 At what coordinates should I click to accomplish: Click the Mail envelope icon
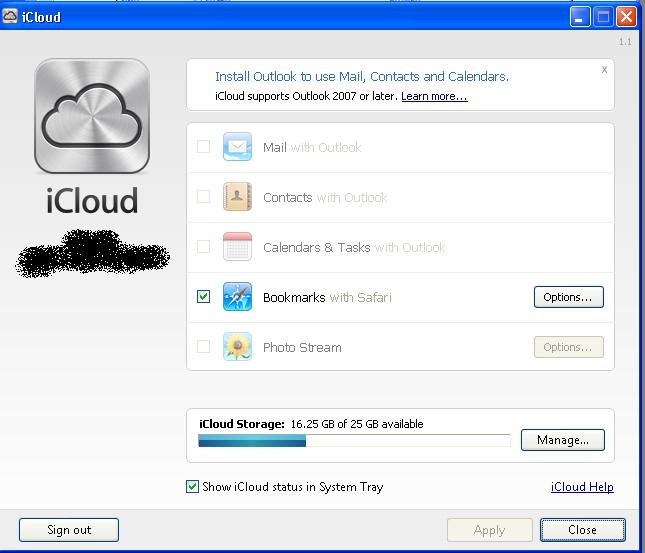point(237,146)
